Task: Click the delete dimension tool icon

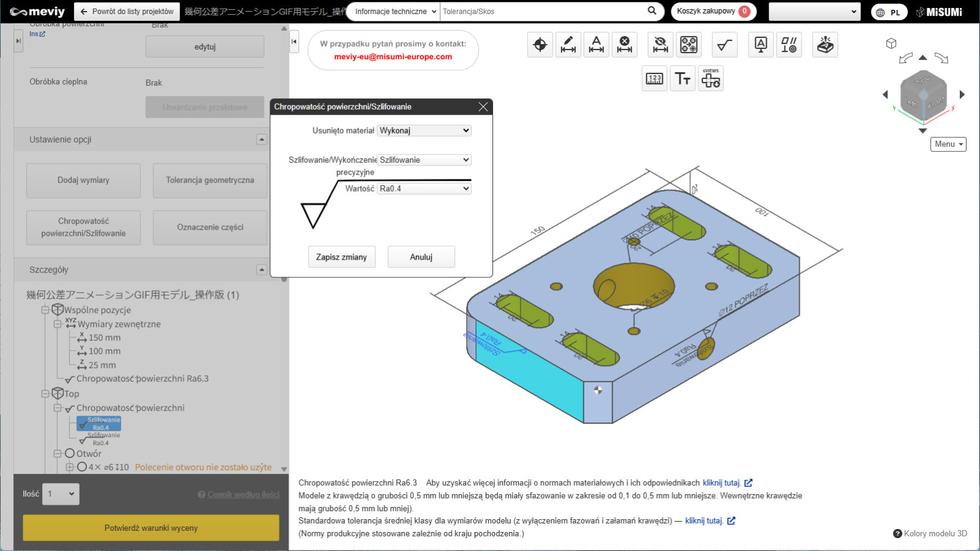Action: tap(624, 45)
